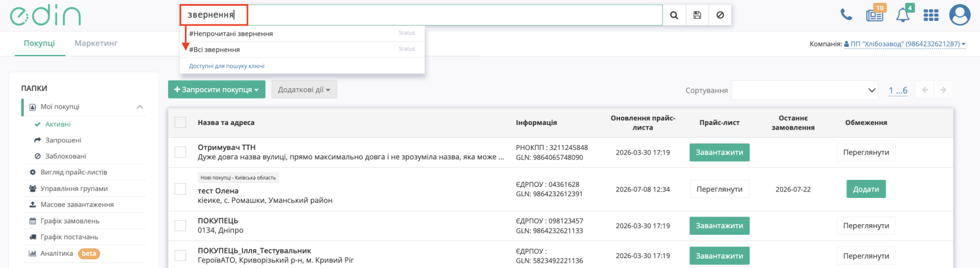Click Переглянути for ПОКУПЕЦЬ_Ілля_Тестувальник
This screenshot has height=268, width=980.
pyautogui.click(x=866, y=256)
